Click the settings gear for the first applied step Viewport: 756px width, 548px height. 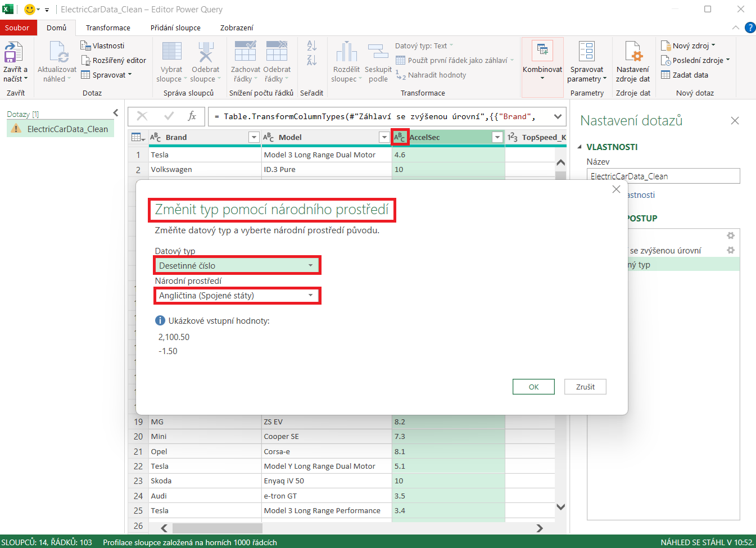pos(730,235)
